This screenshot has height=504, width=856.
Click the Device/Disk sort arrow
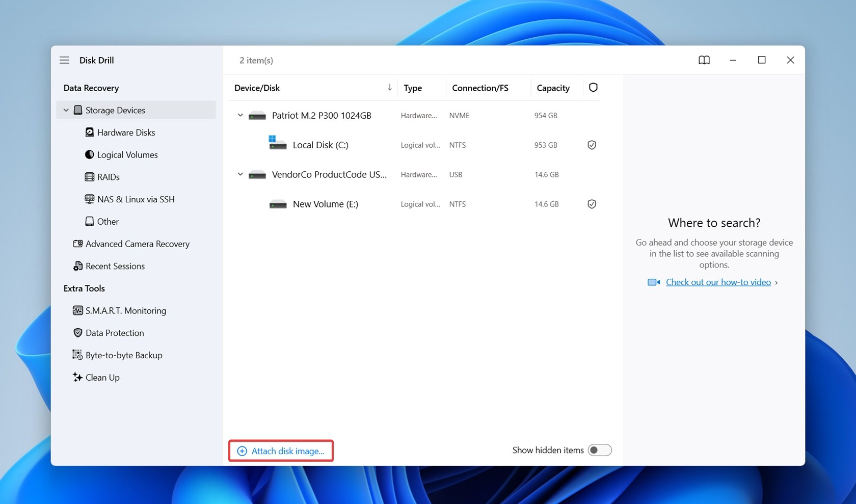(389, 87)
